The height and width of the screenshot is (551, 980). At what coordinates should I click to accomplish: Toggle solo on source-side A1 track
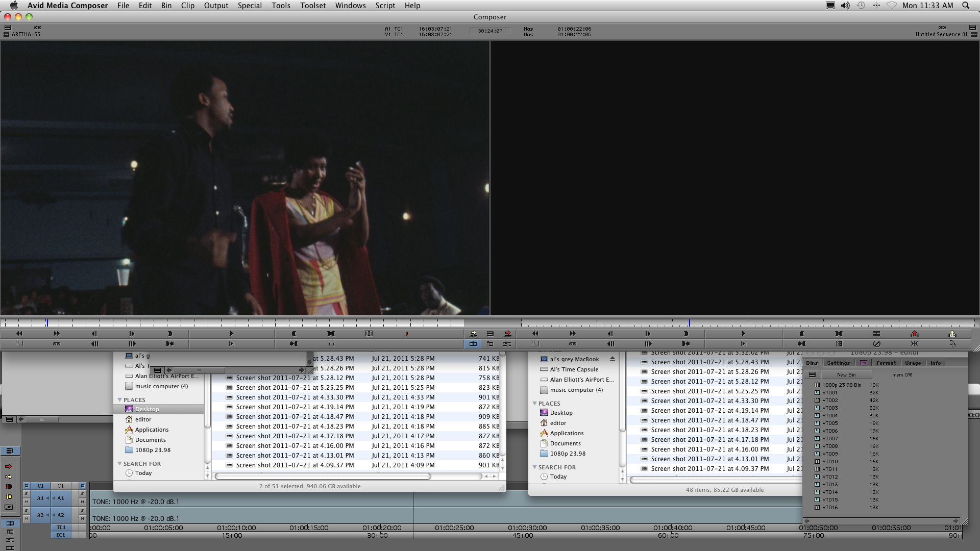[27, 494]
